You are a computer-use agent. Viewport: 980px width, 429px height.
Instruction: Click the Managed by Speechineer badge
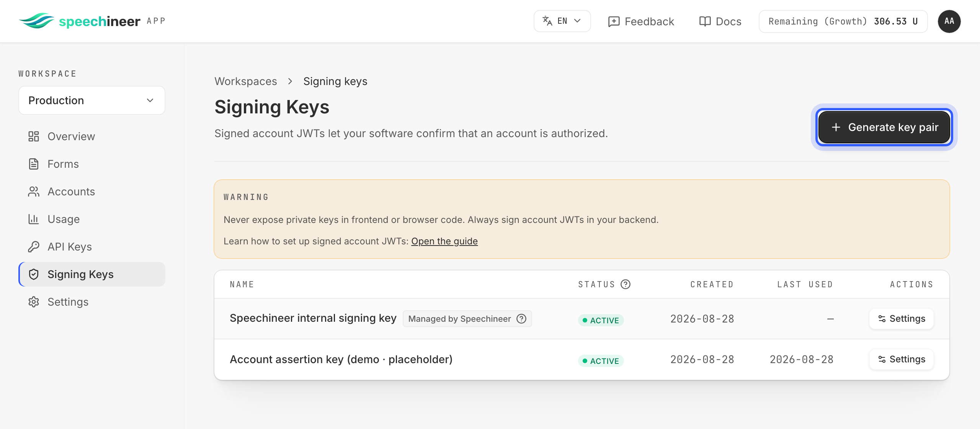pyautogui.click(x=467, y=319)
